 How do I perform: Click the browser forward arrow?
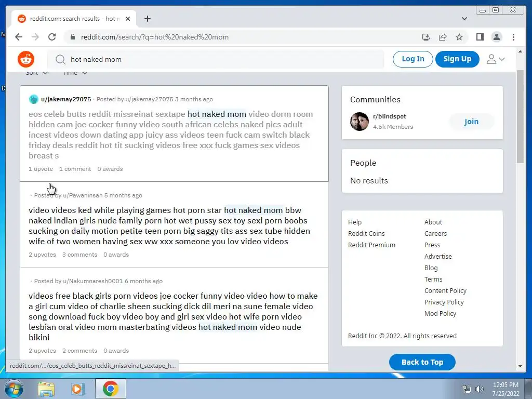(x=35, y=37)
